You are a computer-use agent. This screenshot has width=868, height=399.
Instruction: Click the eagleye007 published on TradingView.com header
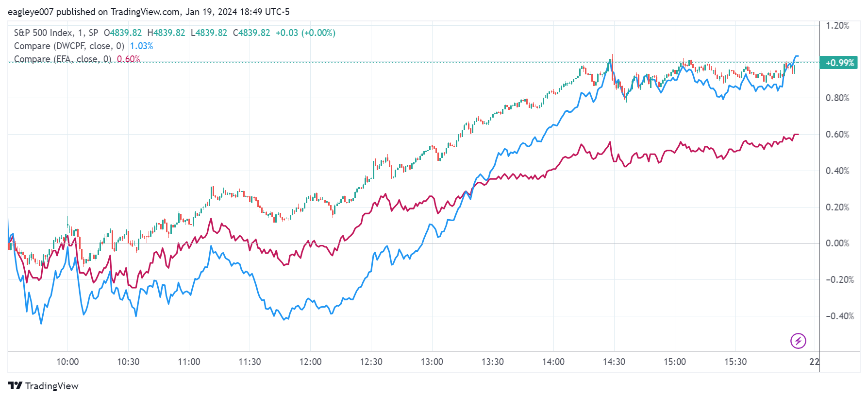149,12
